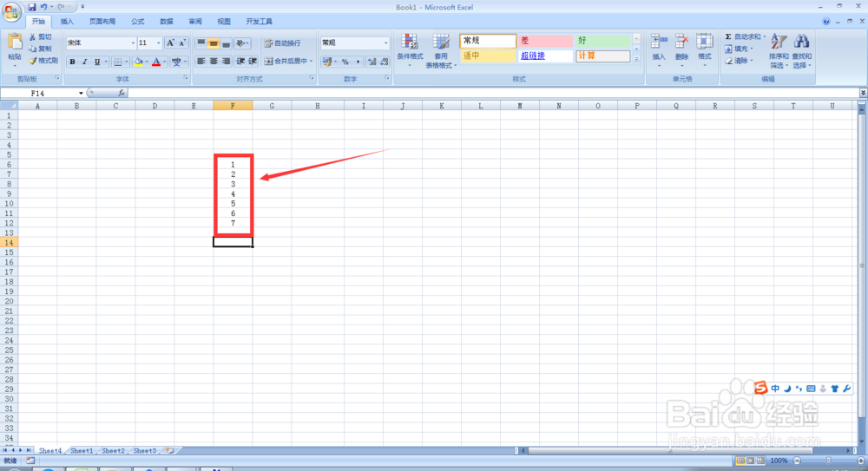Open the font color dropdown arrow

point(165,62)
